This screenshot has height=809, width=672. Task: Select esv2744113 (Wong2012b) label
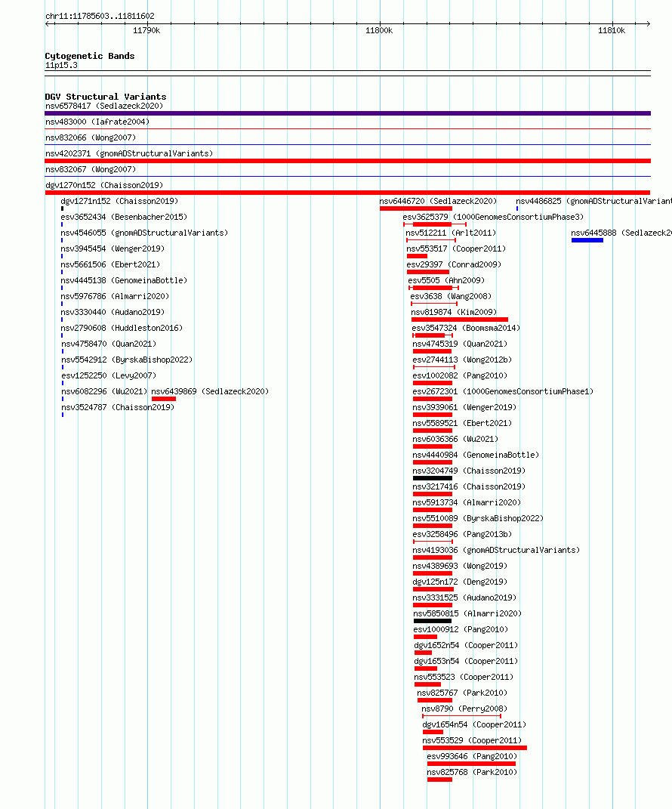point(463,360)
